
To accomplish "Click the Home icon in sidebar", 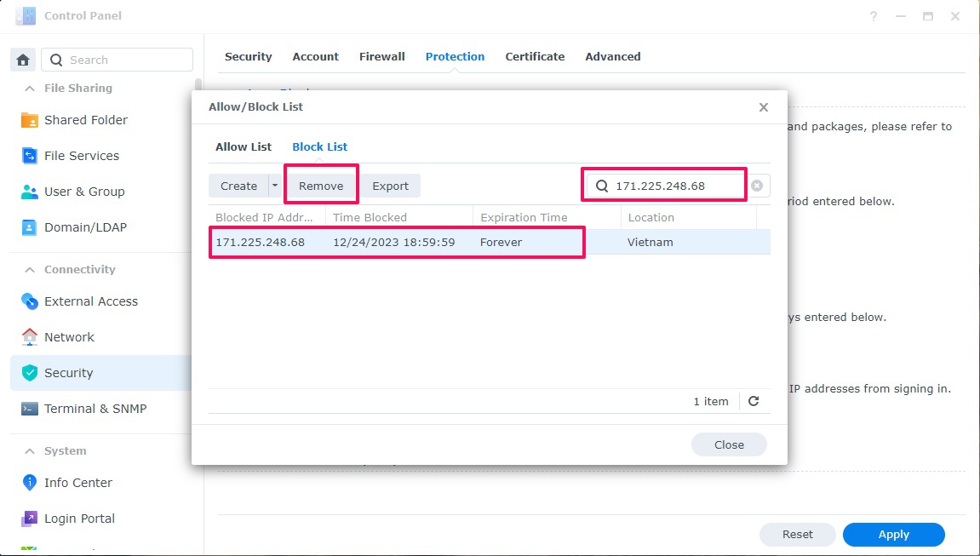I will pyautogui.click(x=23, y=60).
